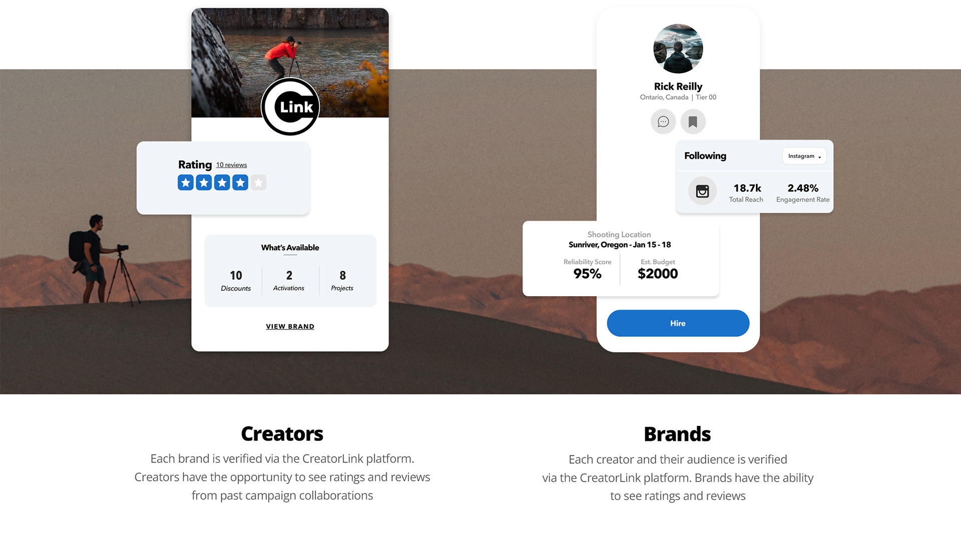Select the 8 Projects item

[342, 281]
